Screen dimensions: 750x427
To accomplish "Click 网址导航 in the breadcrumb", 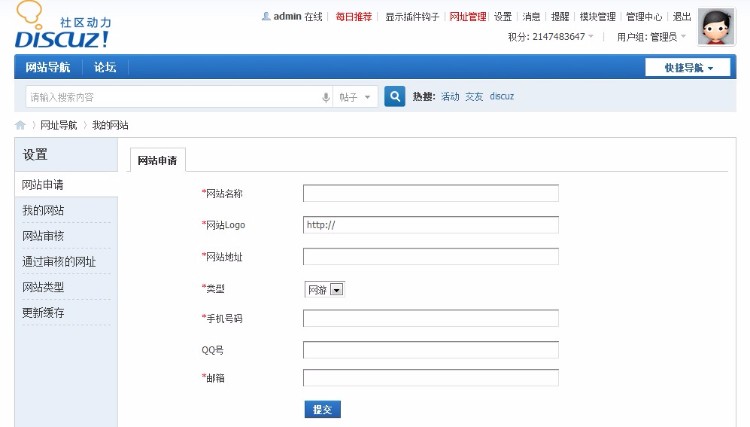I will tap(58, 125).
